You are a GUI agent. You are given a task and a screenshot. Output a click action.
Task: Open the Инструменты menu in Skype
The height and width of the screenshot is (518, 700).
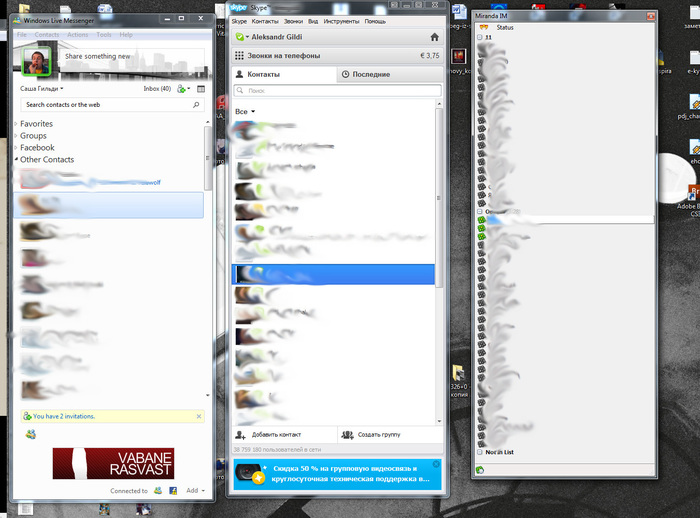[341, 21]
